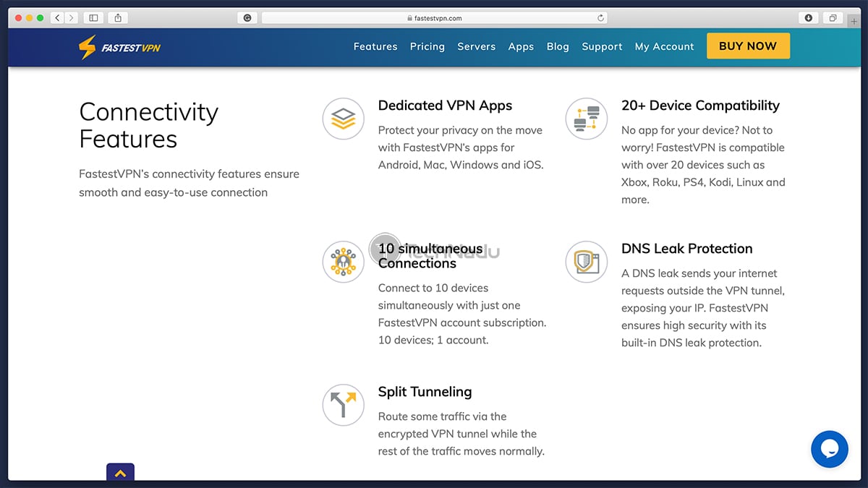Viewport: 868px width, 488px height.
Task: Click the DNS Leak Protection heading
Action: click(687, 249)
